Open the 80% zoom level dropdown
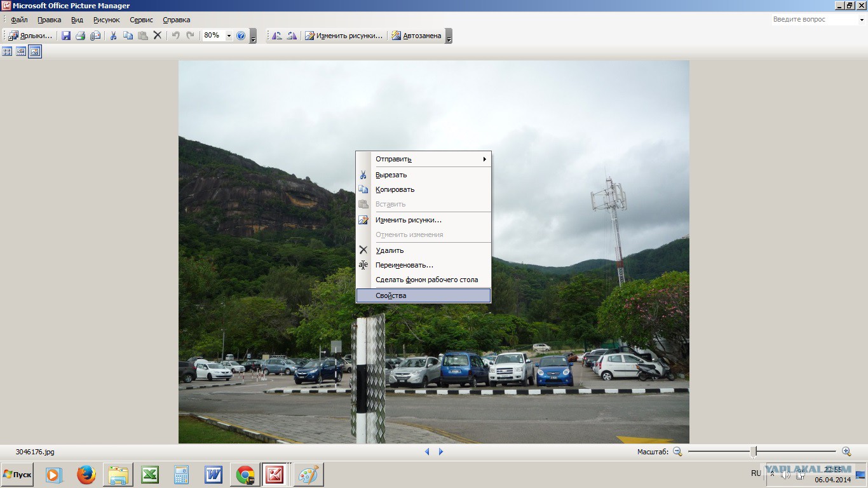The image size is (868, 488). tap(229, 36)
